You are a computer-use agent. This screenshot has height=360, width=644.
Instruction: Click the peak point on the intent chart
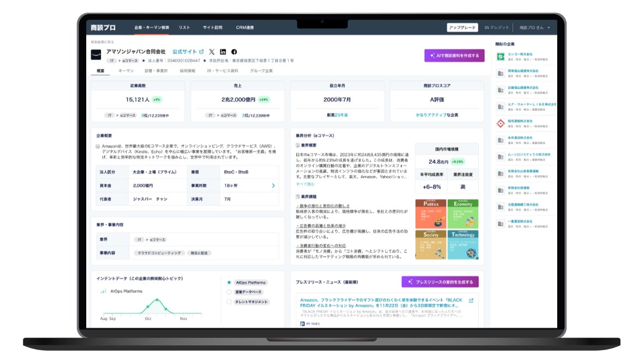pyautogui.click(x=157, y=299)
